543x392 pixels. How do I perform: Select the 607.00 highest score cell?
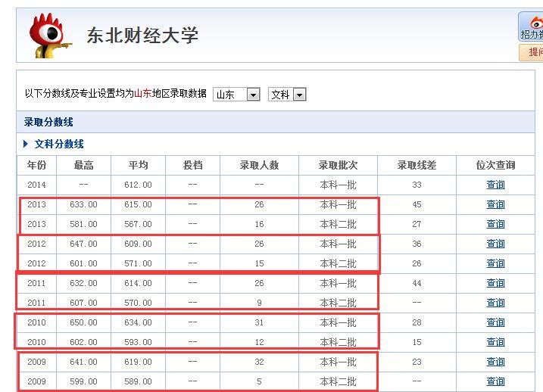[83, 303]
